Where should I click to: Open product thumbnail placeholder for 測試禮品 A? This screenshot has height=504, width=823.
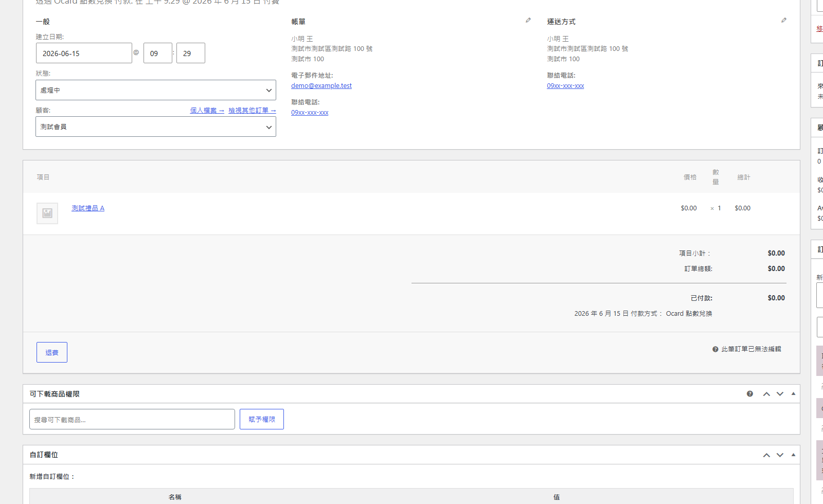coord(47,213)
